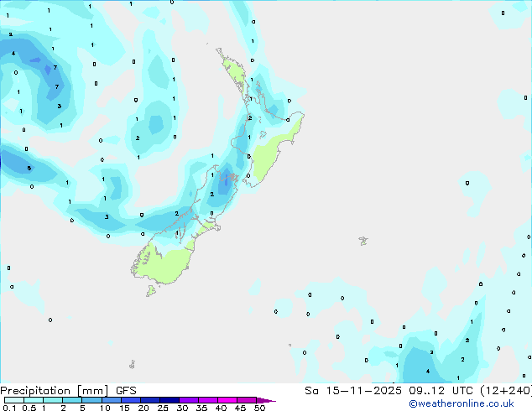Pick the 1–2 mm legend swatch
Image resolution: width=532 pixels, height=411 pixels.
pyautogui.click(x=53, y=400)
